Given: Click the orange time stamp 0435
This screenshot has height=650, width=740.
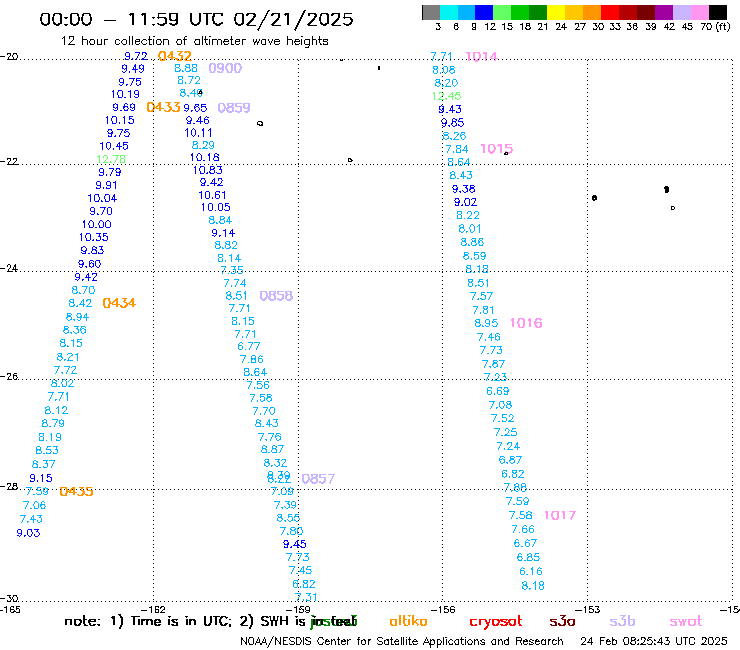Looking at the screenshot, I should (76, 491).
